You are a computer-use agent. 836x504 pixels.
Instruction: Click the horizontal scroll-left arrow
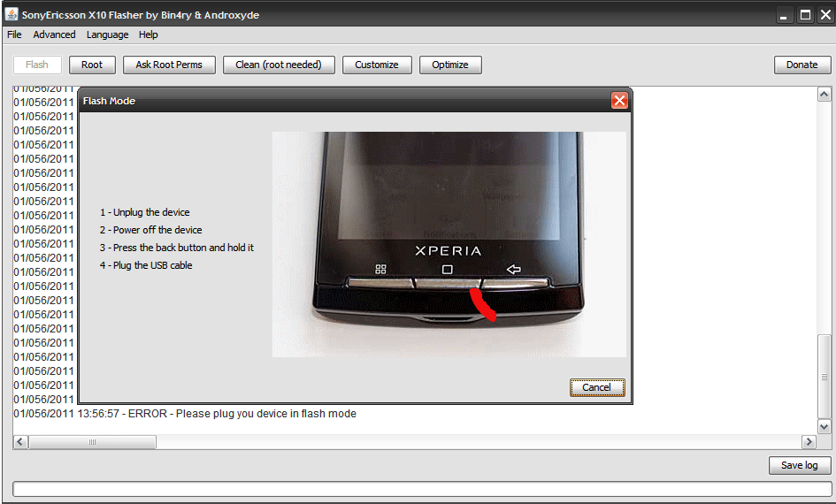(x=21, y=442)
